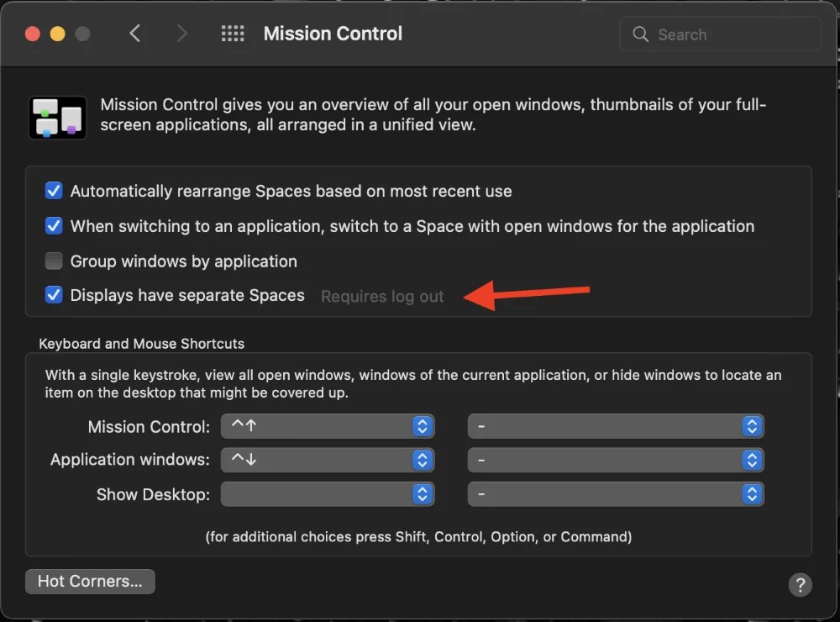Uncheck Displays have separate Spaces

pyautogui.click(x=54, y=295)
